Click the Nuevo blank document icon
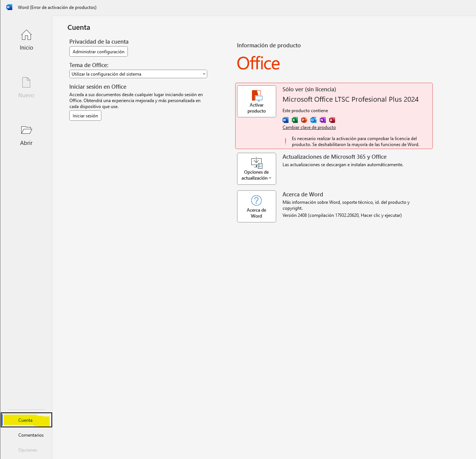476x459 pixels. point(26,82)
